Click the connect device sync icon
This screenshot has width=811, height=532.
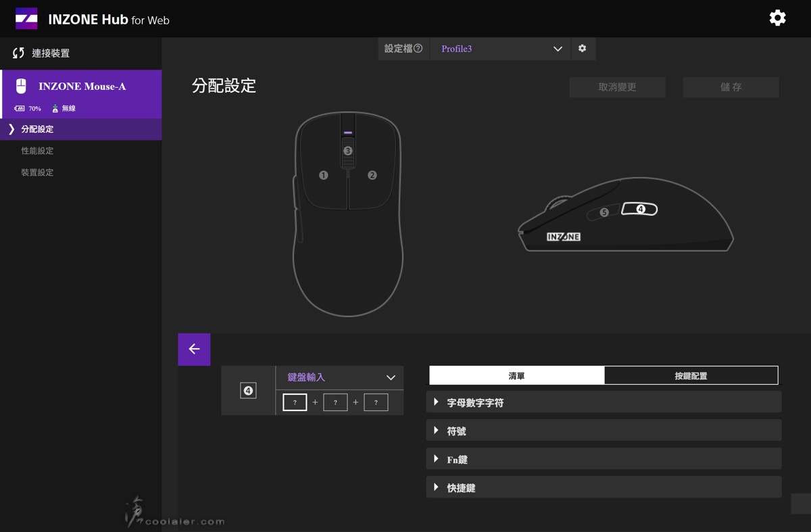tap(18, 53)
